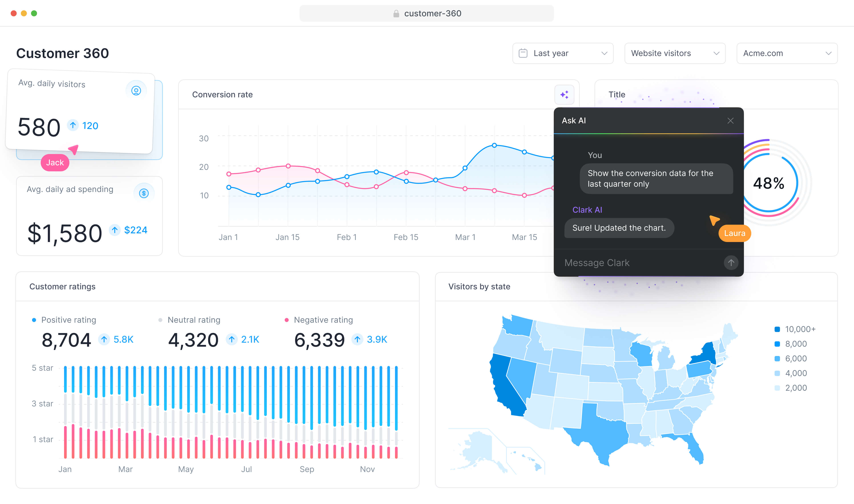Toggle the Negative rating legend item
The width and height of the screenshot is (854, 504).
coord(323,320)
